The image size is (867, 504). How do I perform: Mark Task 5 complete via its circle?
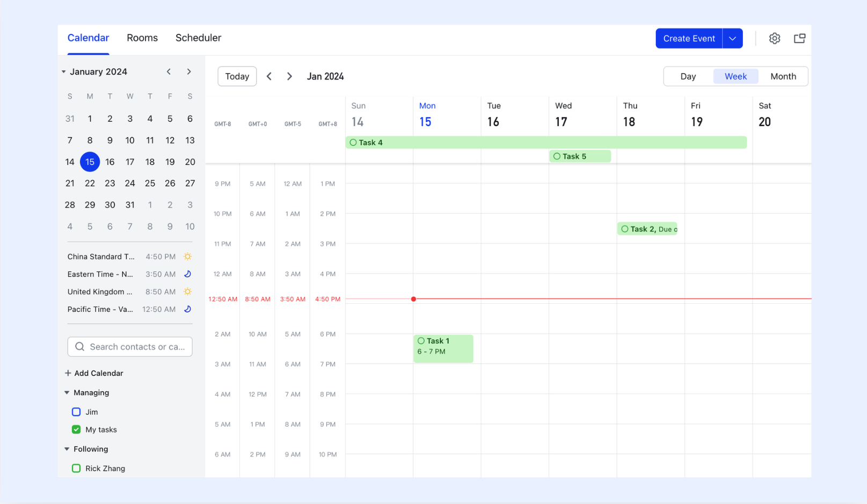point(557,157)
